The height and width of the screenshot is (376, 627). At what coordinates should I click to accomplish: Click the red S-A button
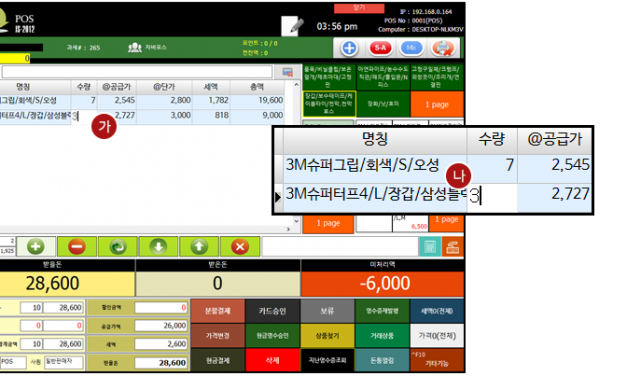coord(380,48)
